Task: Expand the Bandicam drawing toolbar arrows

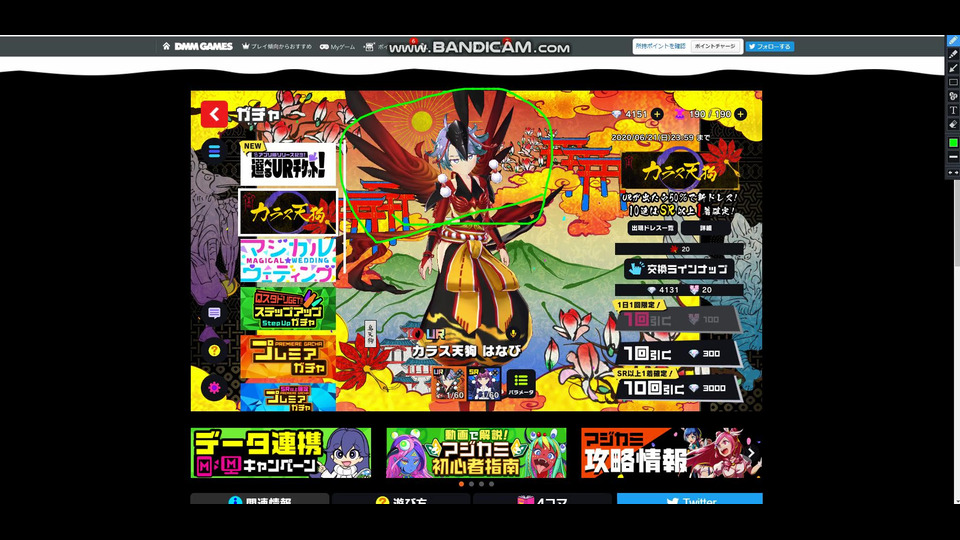Action: [953, 173]
